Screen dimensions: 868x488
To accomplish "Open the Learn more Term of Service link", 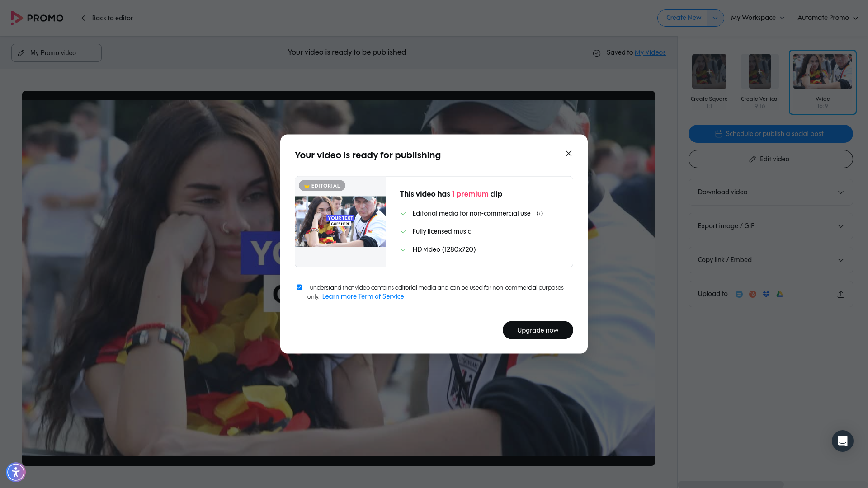I will (x=363, y=296).
